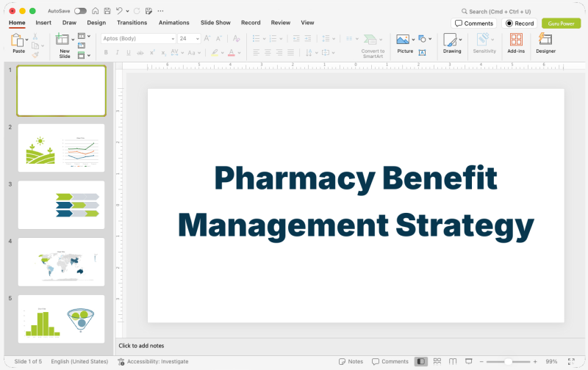Align text left

point(256,52)
